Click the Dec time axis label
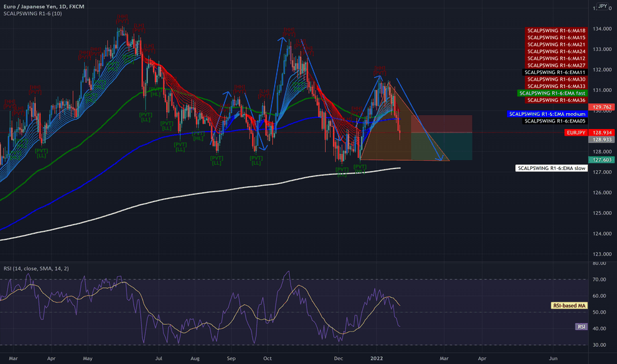 click(x=338, y=359)
